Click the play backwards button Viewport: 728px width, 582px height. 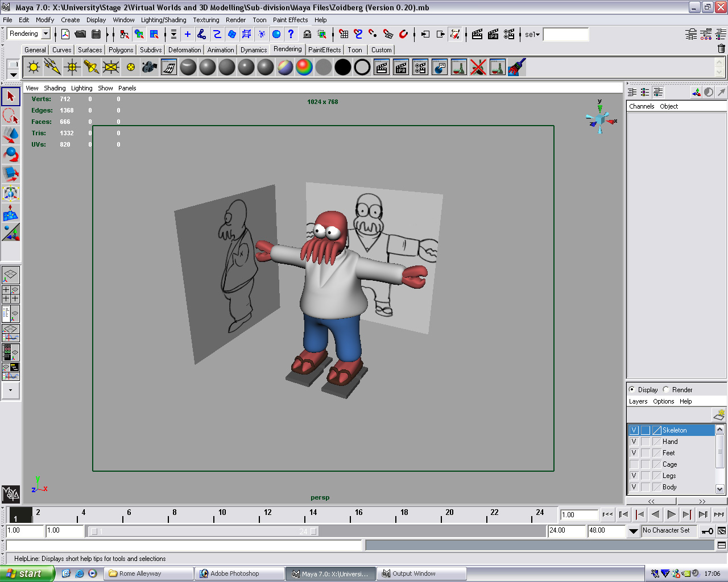[656, 514]
